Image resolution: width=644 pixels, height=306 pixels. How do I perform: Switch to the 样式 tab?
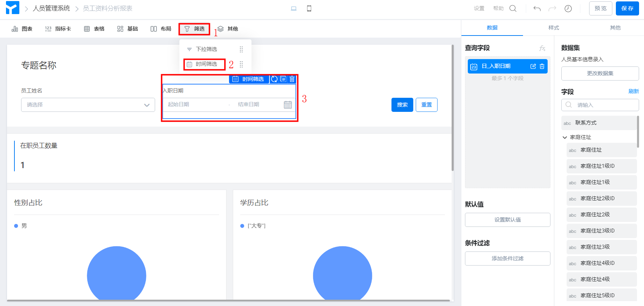[554, 28]
